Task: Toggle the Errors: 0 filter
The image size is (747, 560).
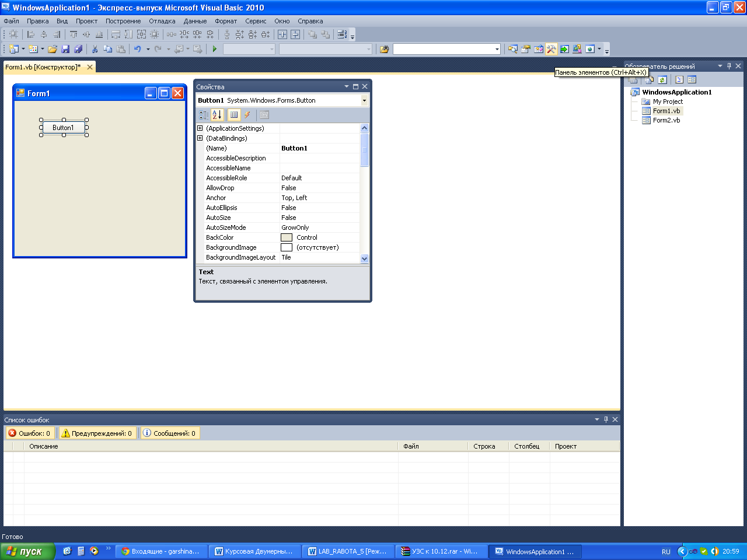Action: (x=30, y=433)
